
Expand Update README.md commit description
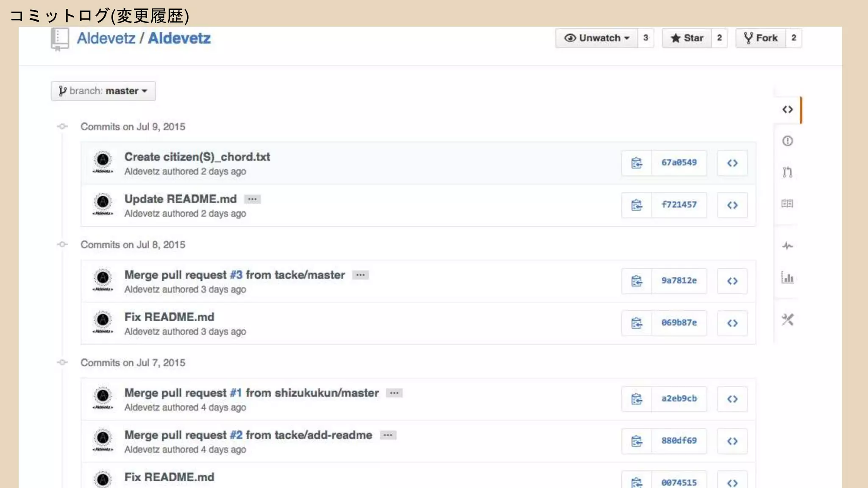click(x=252, y=200)
